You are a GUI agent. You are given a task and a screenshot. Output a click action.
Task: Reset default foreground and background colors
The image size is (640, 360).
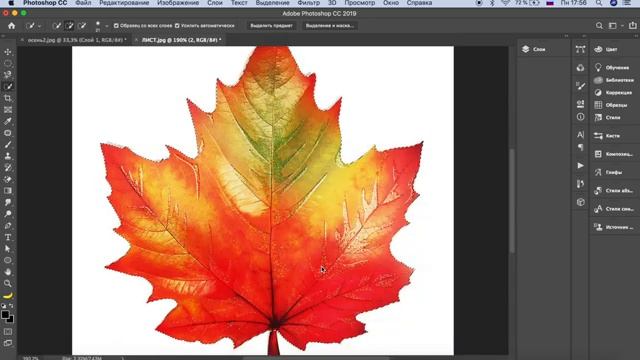point(4,306)
